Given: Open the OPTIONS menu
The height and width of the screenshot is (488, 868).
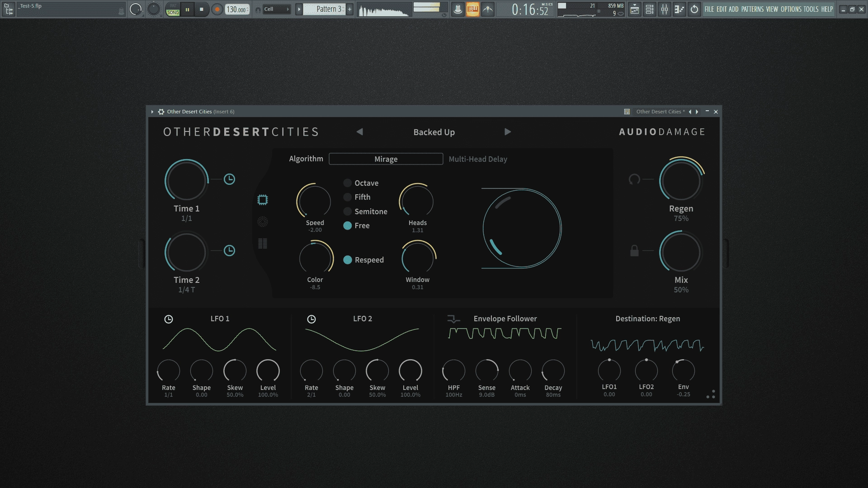Looking at the screenshot, I should (791, 9).
